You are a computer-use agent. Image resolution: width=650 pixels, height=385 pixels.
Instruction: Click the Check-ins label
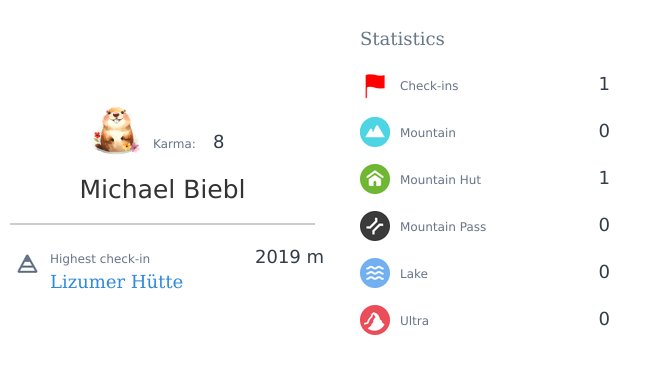429,86
